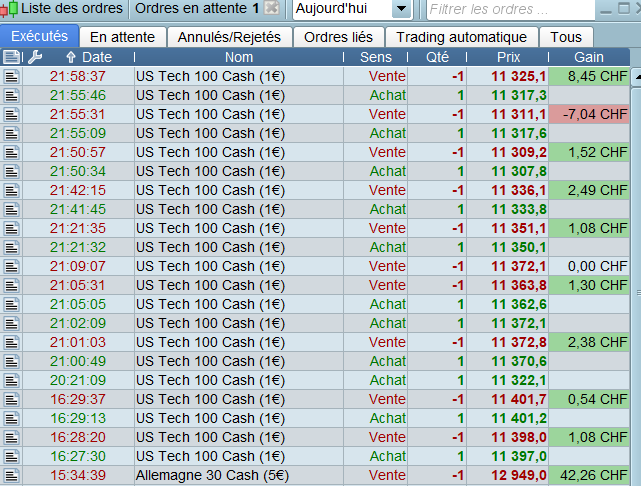Open order details for the 16:29:13 row
The width and height of the screenshot is (641, 486).
[11, 419]
